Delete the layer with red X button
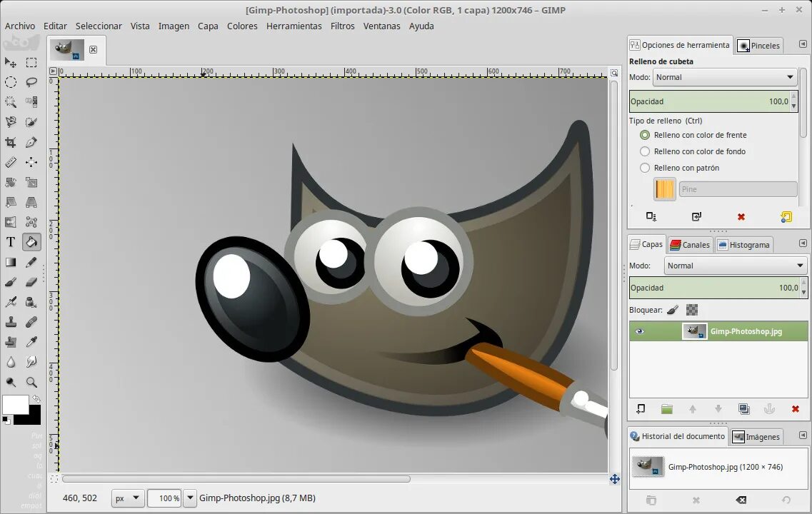Viewport: 812px width, 514px height. [796, 409]
